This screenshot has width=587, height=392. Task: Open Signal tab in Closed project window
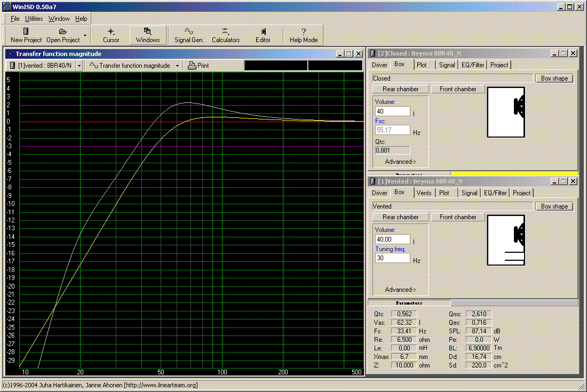point(447,65)
